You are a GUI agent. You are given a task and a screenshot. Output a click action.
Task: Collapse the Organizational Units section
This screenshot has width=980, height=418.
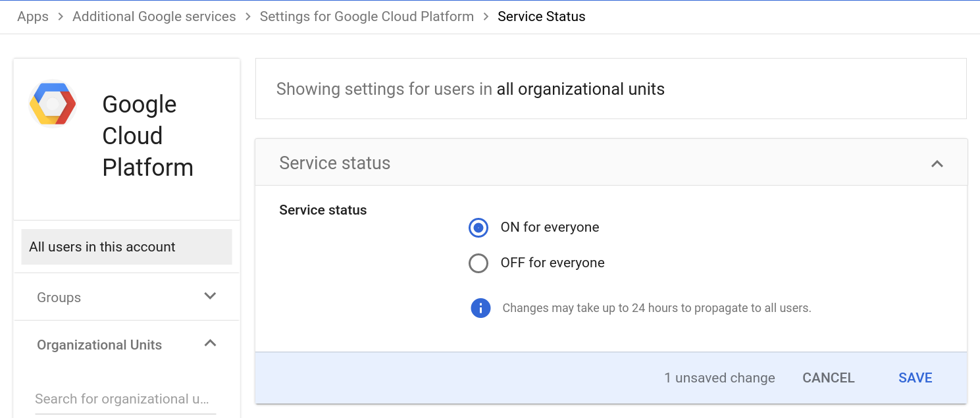pyautogui.click(x=210, y=344)
